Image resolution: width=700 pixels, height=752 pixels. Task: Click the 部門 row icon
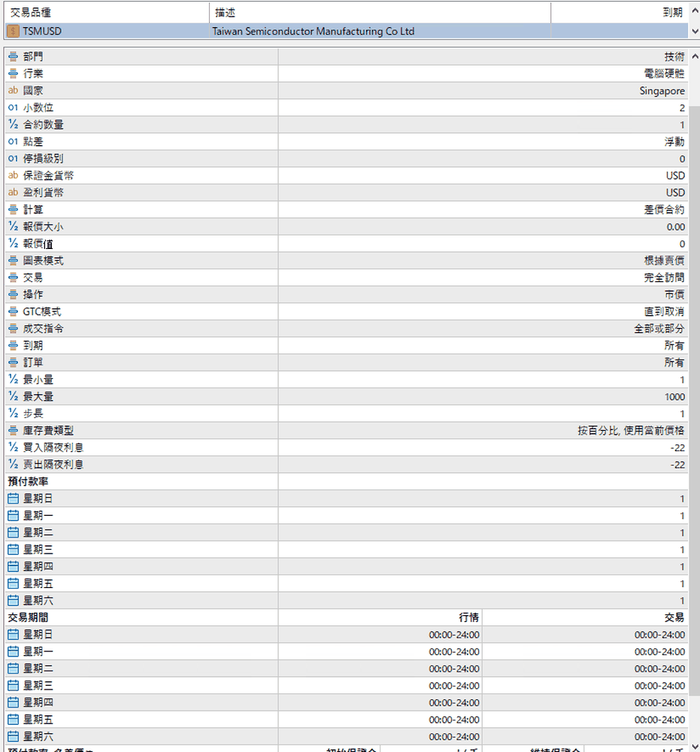[x=13, y=56]
